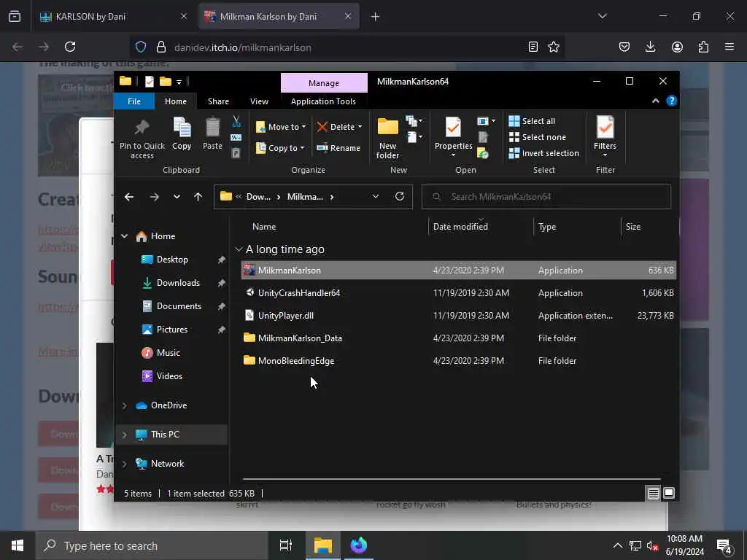Click the Paste button in Clipboard group

coord(212,134)
